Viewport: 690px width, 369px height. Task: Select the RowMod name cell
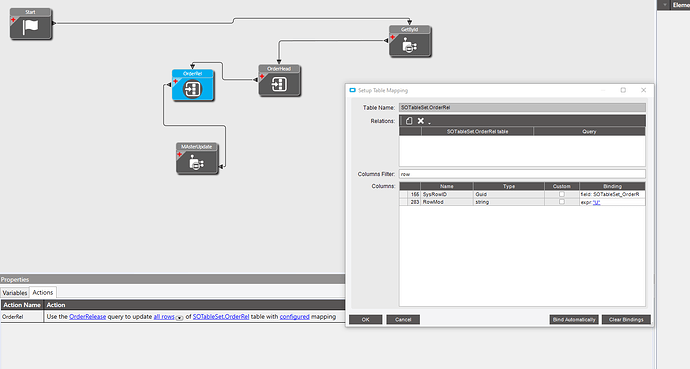click(x=447, y=202)
